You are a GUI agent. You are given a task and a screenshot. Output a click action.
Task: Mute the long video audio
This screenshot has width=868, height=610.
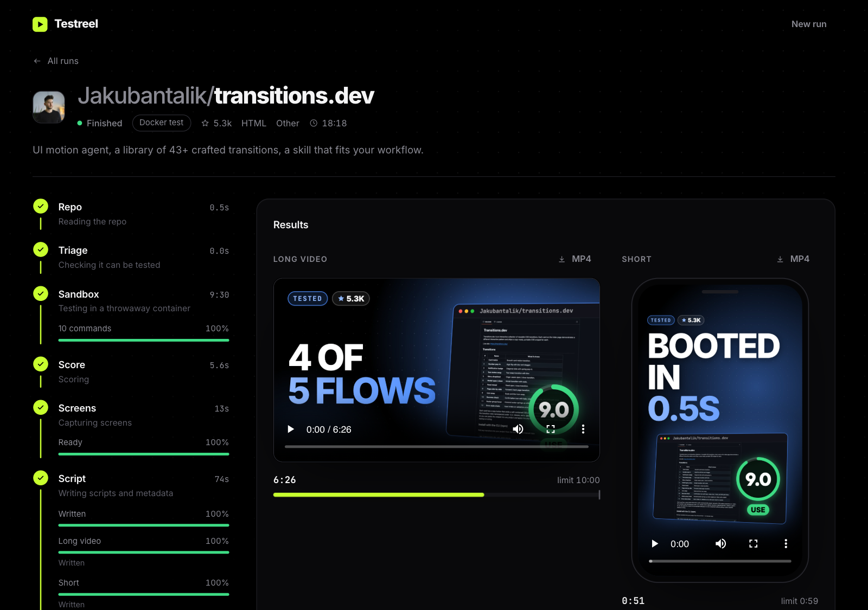518,429
